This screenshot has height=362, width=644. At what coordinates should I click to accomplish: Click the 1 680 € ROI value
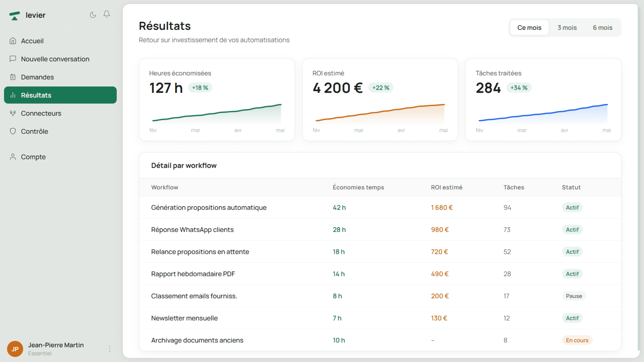click(442, 207)
